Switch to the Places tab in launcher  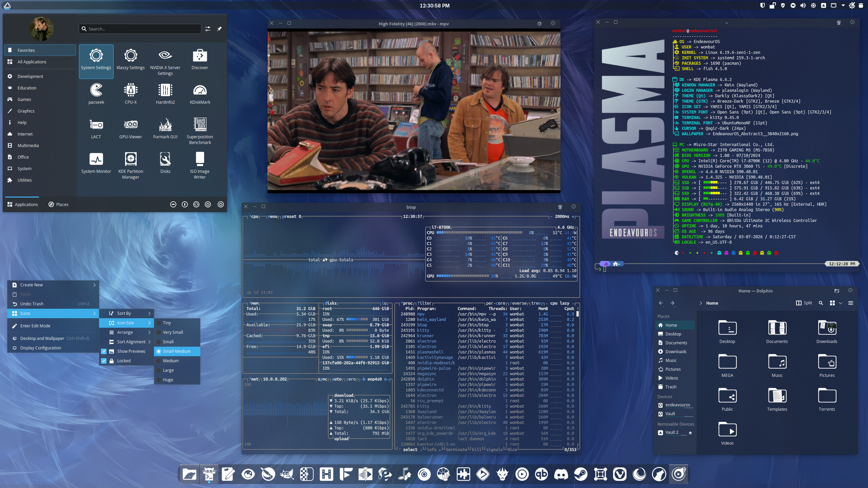tap(58, 204)
